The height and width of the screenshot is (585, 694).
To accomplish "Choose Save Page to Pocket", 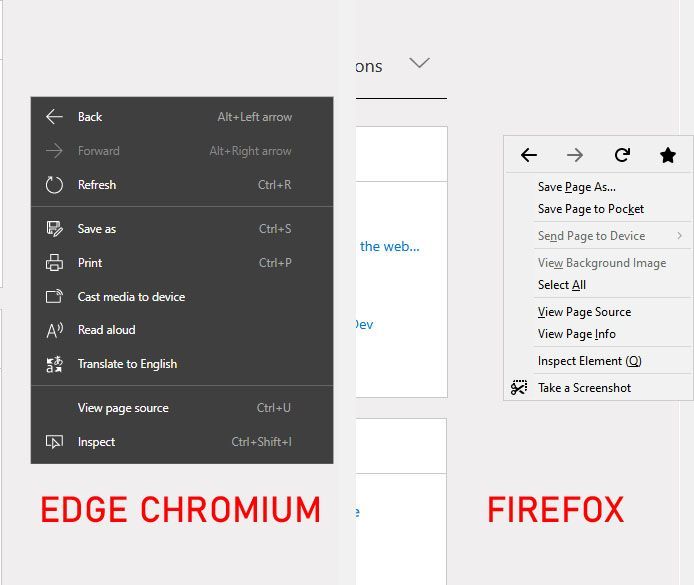I will click(598, 209).
